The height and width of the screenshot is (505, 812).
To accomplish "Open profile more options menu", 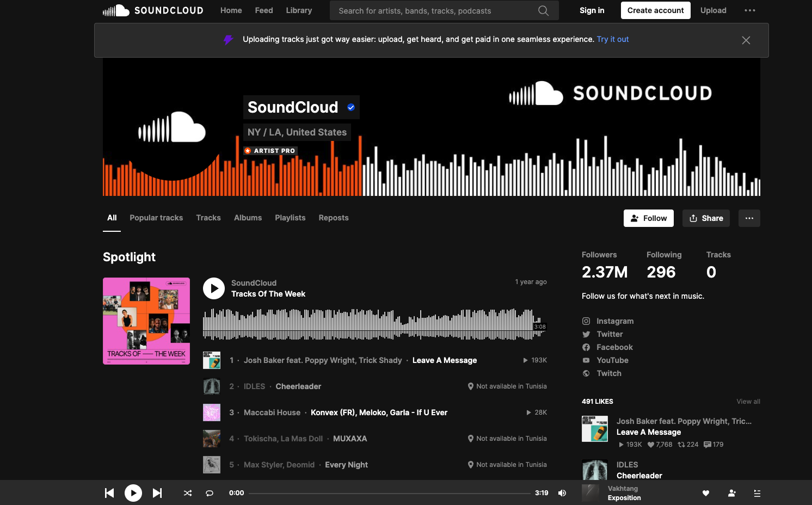I will [x=749, y=218].
